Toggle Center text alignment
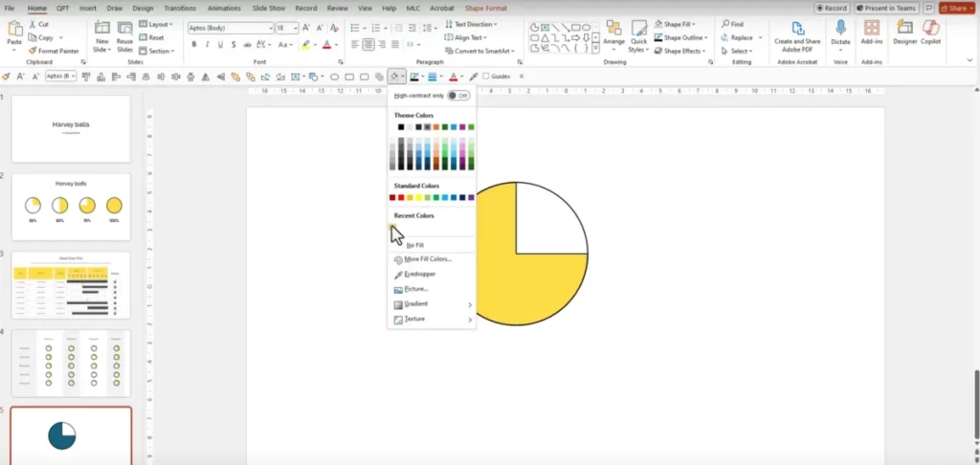 [368, 44]
